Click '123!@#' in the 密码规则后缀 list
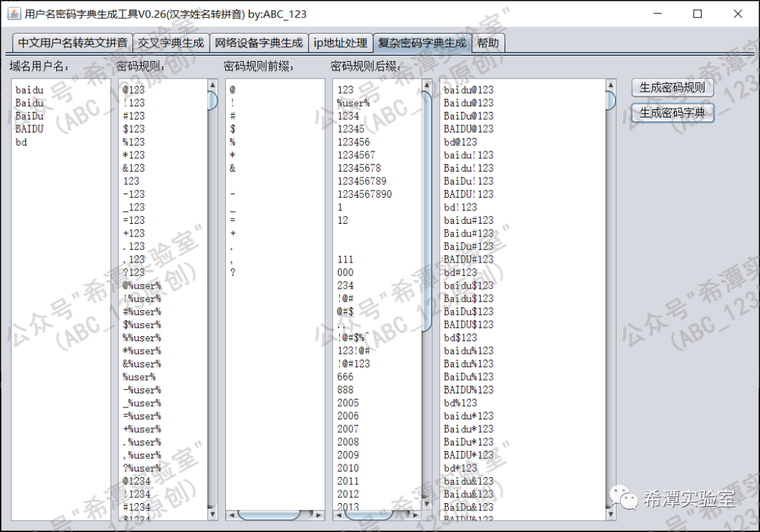 [x=353, y=350]
